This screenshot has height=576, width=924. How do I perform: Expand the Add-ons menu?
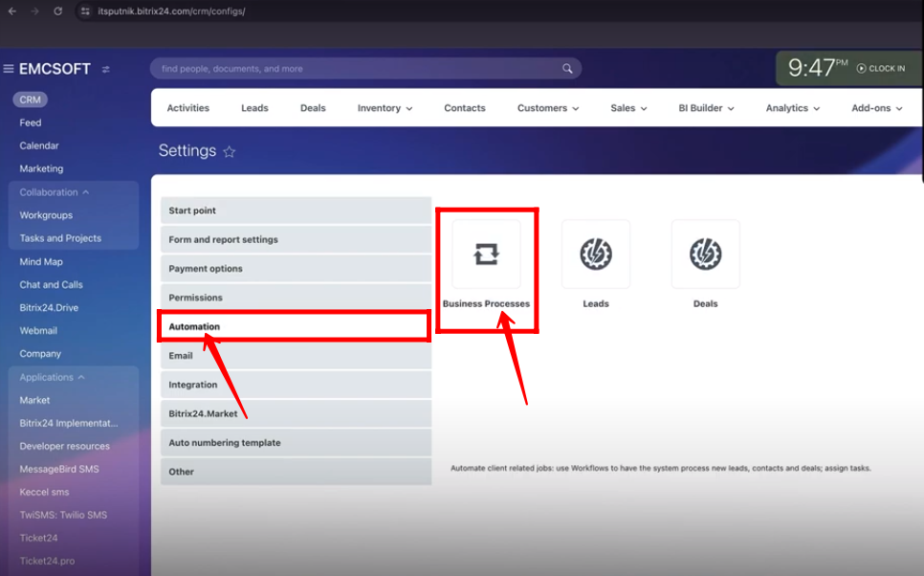coord(876,108)
